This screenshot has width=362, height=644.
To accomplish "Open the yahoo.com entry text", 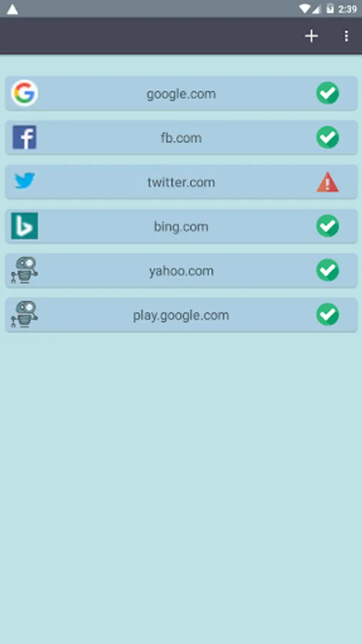I will [x=181, y=271].
